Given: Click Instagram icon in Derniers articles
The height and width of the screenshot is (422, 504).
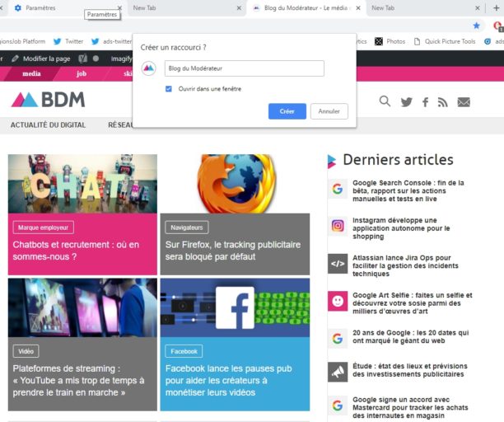Looking at the screenshot, I should [x=338, y=226].
